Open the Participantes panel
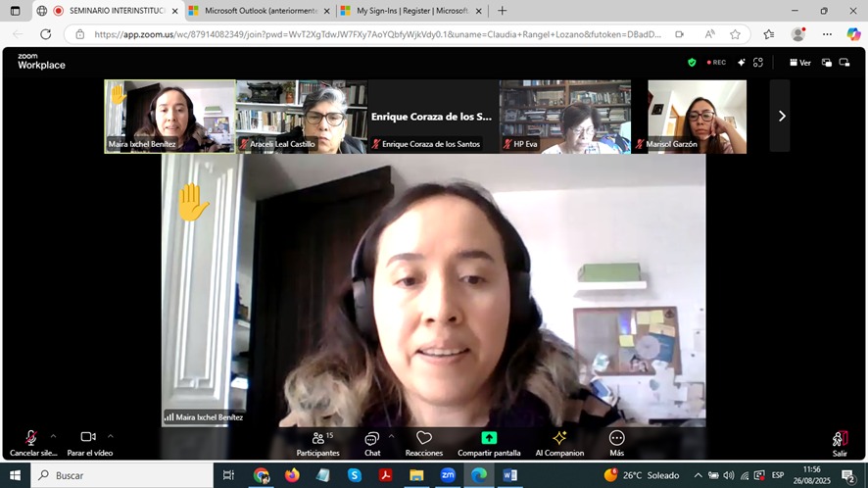The height and width of the screenshot is (488, 868). coord(317,443)
